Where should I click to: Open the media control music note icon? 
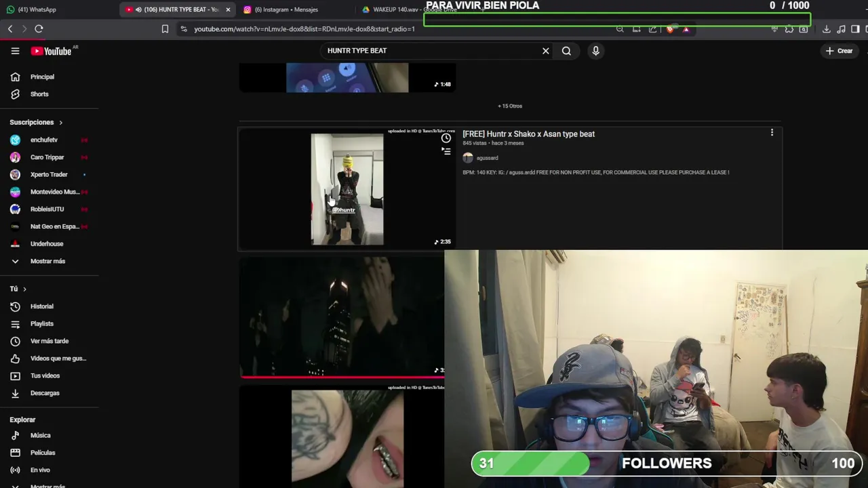[841, 29]
